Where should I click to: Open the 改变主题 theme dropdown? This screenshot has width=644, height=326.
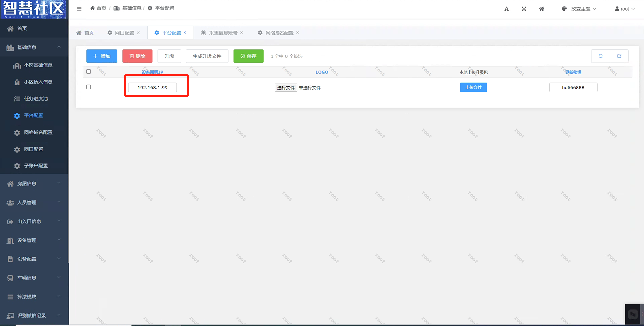(578, 9)
